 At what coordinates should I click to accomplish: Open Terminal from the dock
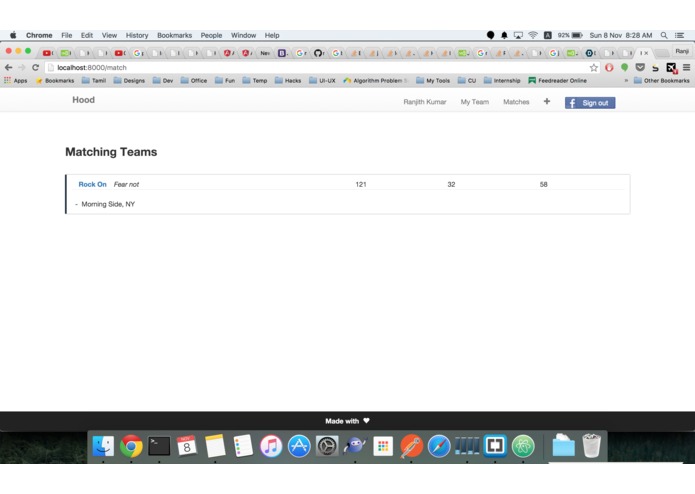tap(159, 446)
